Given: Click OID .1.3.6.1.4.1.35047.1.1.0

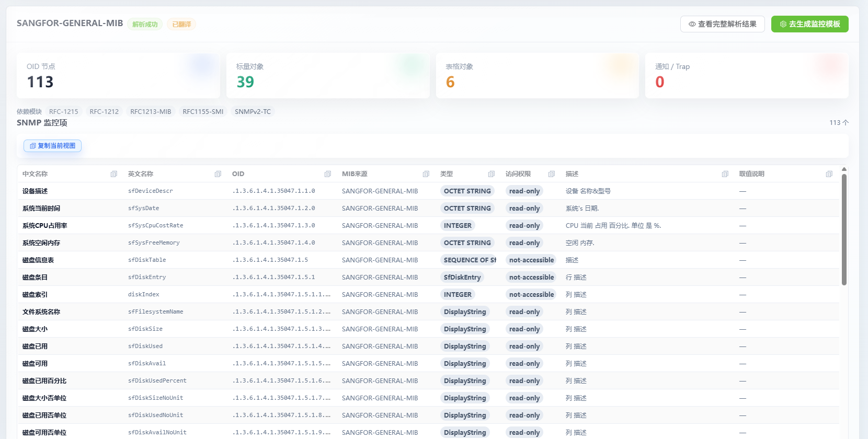Looking at the screenshot, I should coord(274,191).
